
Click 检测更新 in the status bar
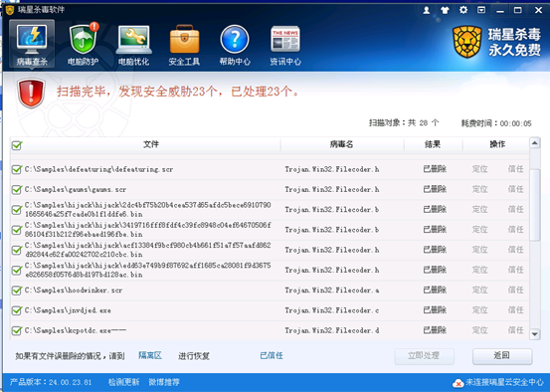[x=123, y=382]
